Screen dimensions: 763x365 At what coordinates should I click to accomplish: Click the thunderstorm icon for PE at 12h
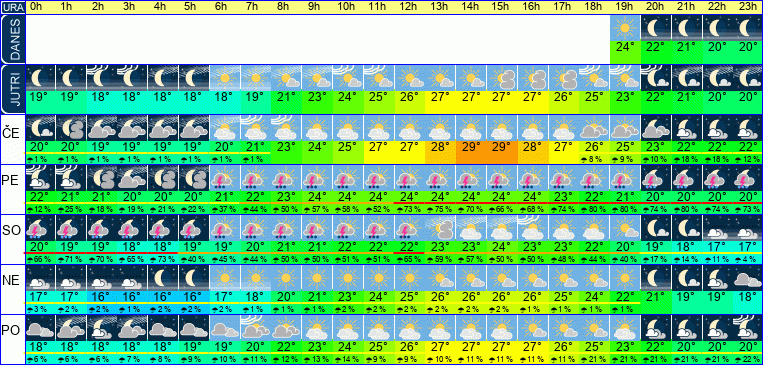[x=410, y=178]
